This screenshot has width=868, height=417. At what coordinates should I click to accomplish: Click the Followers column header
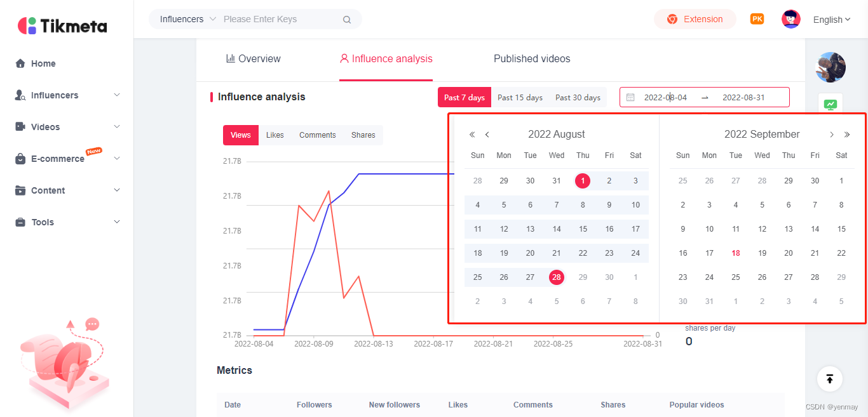tap(315, 405)
